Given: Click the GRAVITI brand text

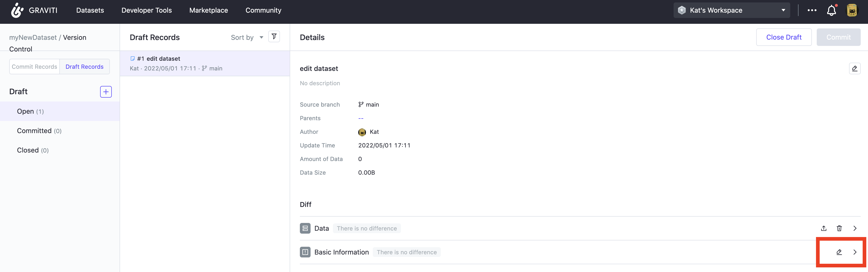Looking at the screenshot, I should tap(43, 10).
